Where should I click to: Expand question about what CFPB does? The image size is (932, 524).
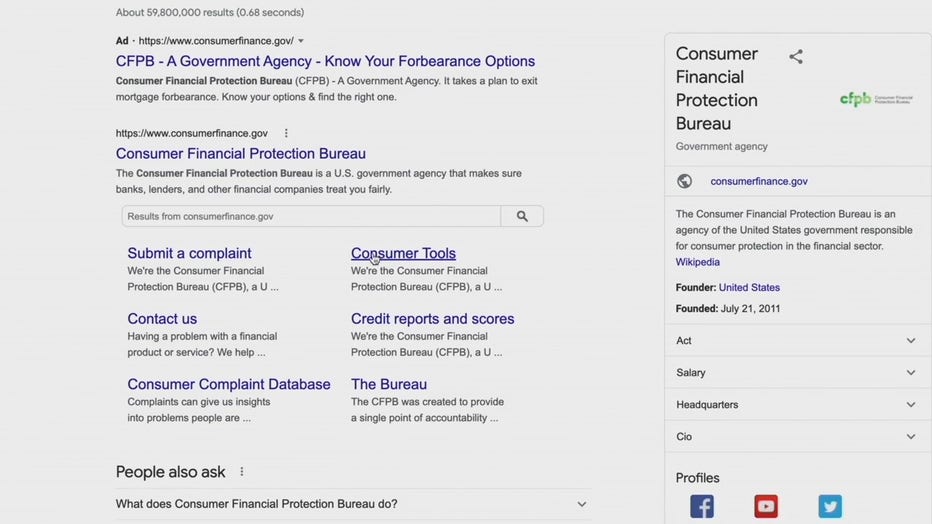point(581,504)
